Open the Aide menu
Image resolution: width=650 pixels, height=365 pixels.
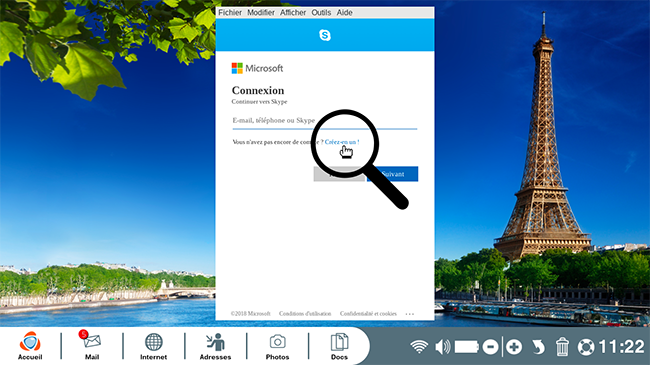click(344, 12)
